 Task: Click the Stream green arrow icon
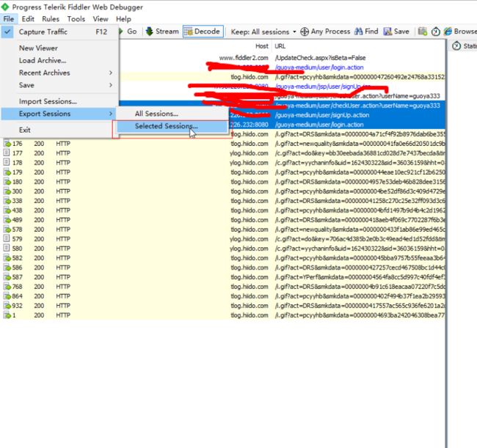tap(150, 32)
